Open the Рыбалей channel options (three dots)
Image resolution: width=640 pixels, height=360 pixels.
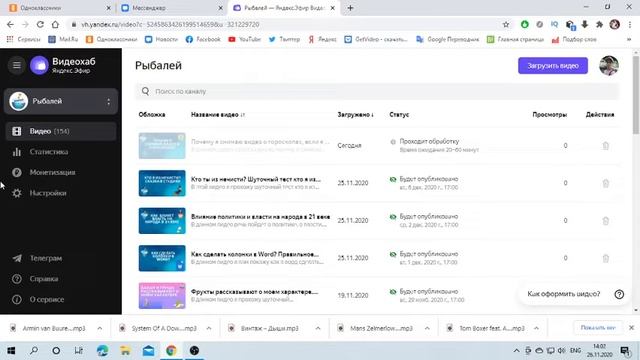coord(108,101)
